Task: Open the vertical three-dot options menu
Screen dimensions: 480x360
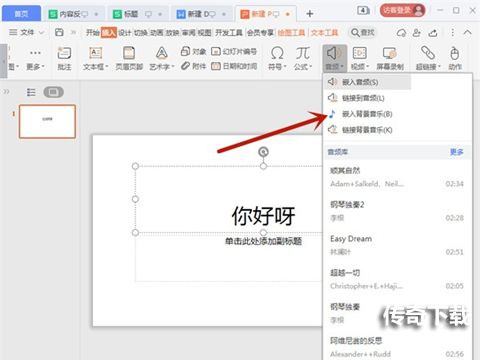Action: [452, 32]
